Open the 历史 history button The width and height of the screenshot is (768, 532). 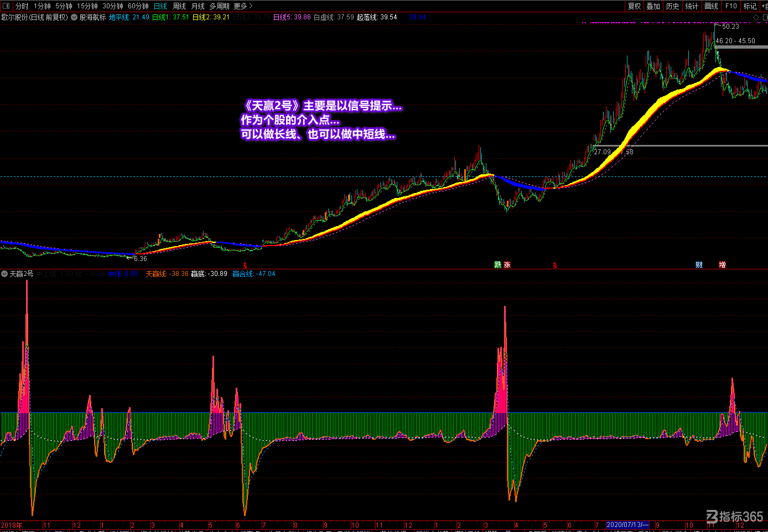coord(673,6)
